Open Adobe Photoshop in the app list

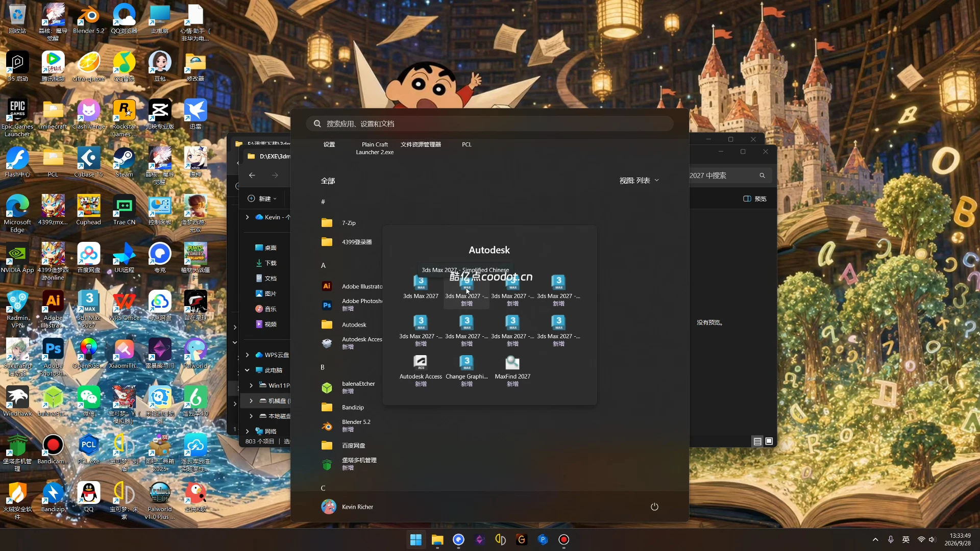[352, 305]
